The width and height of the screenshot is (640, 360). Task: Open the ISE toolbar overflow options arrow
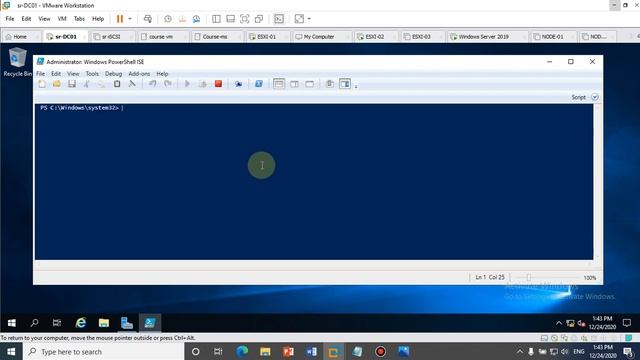[x=356, y=86]
